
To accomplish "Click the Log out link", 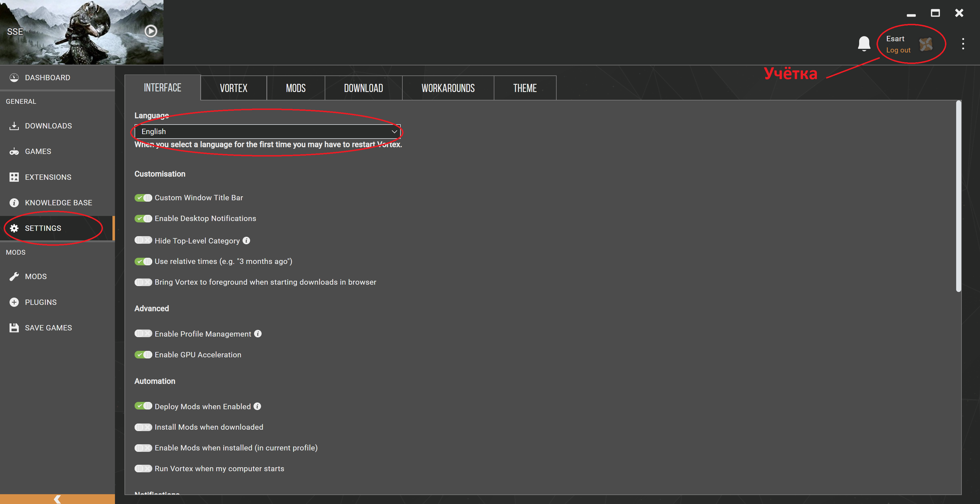I will click(x=898, y=50).
